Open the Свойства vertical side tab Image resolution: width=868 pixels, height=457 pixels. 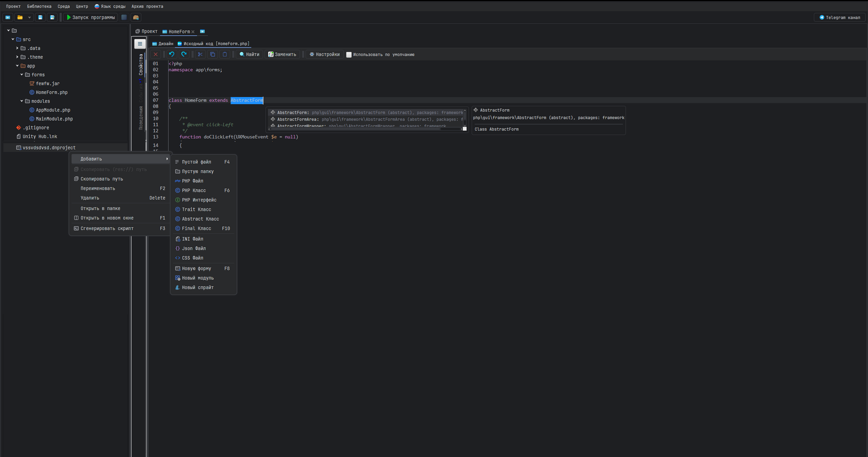[x=141, y=64]
